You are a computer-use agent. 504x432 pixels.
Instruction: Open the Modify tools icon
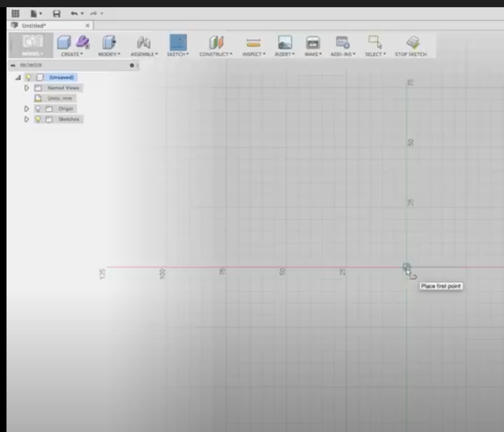(108, 43)
